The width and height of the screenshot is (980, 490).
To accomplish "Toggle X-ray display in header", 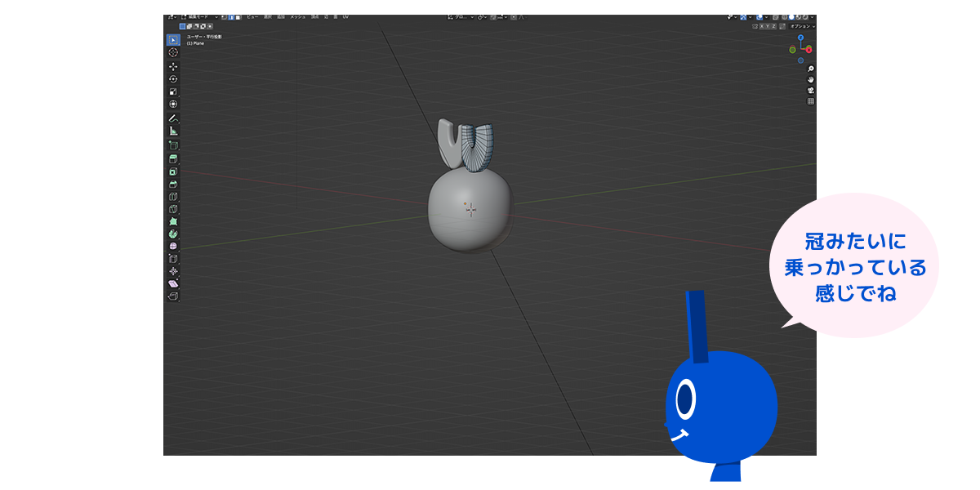I will click(x=775, y=16).
